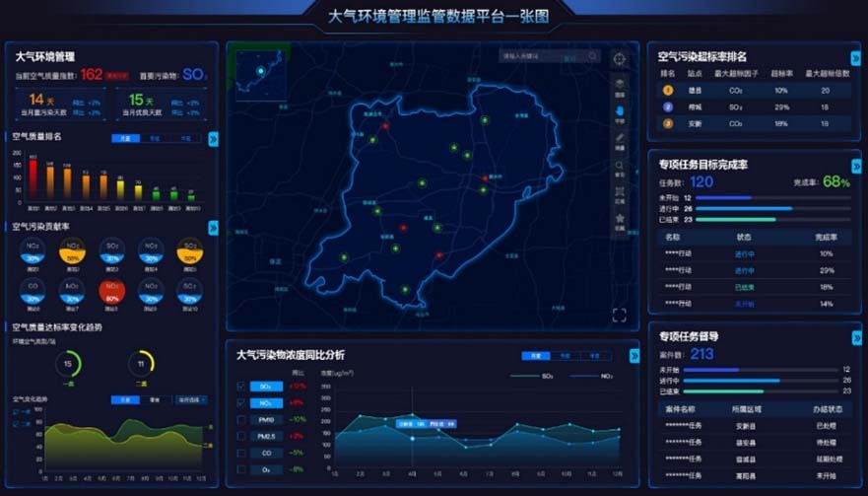Click the PM2.5 label button
This screenshot has width=868, height=496.
tap(266, 436)
